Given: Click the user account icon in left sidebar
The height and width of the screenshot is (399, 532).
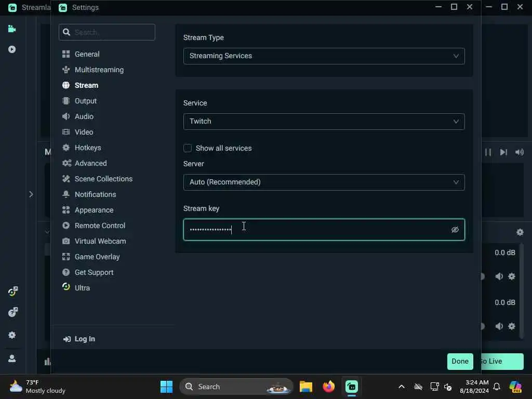Looking at the screenshot, I should pos(12,359).
